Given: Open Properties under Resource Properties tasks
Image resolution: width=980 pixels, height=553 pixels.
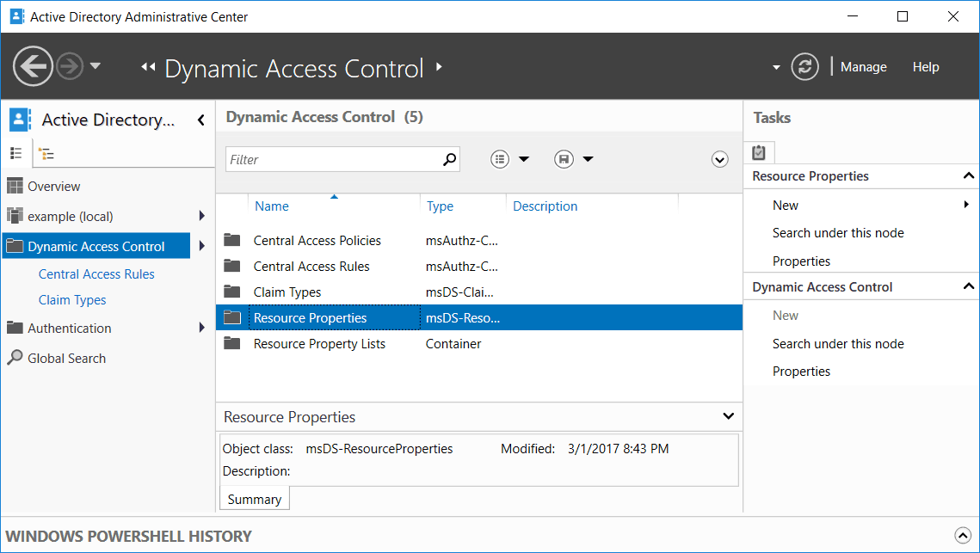Looking at the screenshot, I should [801, 261].
